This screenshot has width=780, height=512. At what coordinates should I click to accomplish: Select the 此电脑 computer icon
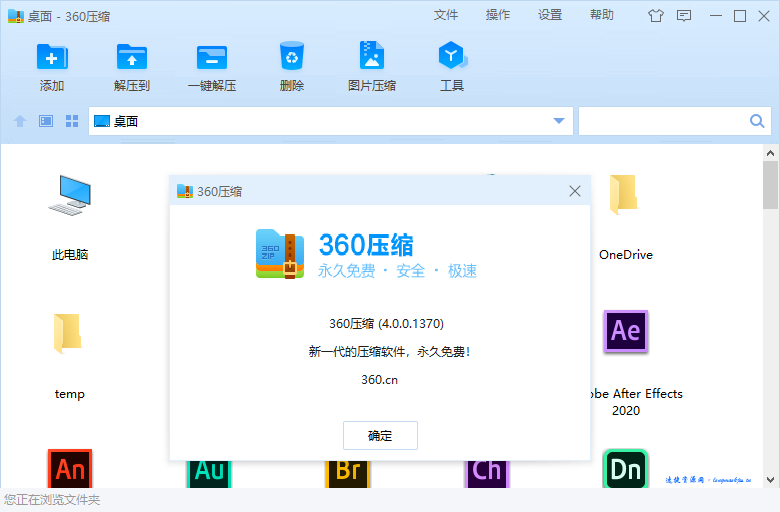click(70, 195)
